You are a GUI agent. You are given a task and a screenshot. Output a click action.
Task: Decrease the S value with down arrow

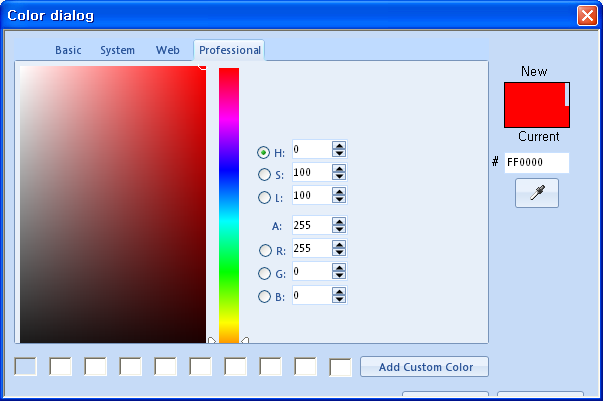click(x=339, y=176)
